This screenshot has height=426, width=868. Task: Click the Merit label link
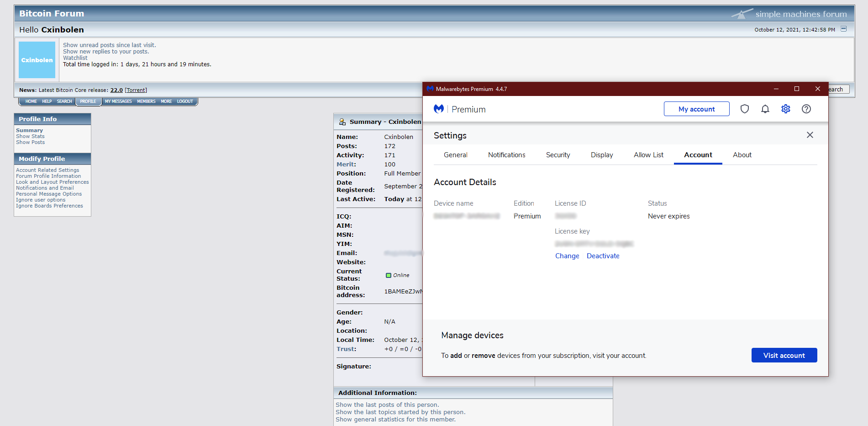tap(345, 165)
